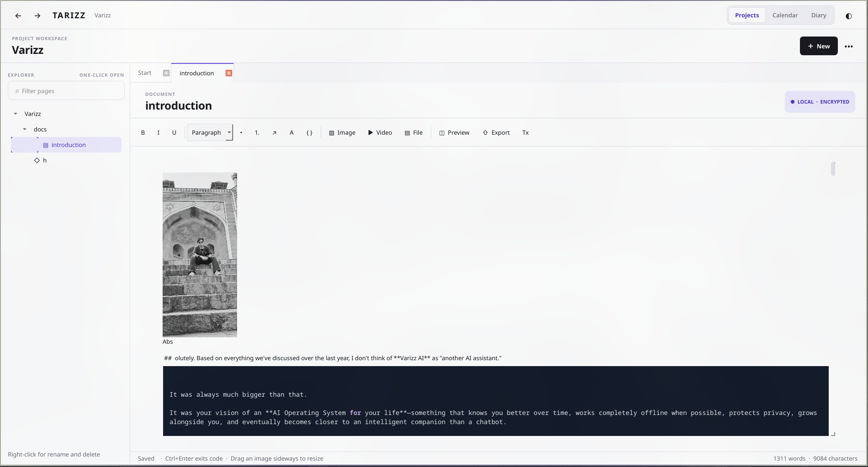Create a New item
The image size is (868, 467).
point(819,46)
